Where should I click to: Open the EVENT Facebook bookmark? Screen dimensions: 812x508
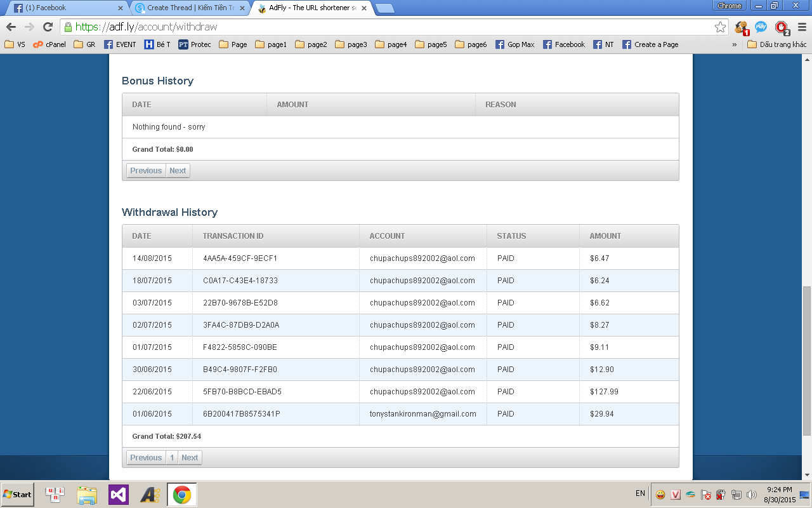coord(120,44)
